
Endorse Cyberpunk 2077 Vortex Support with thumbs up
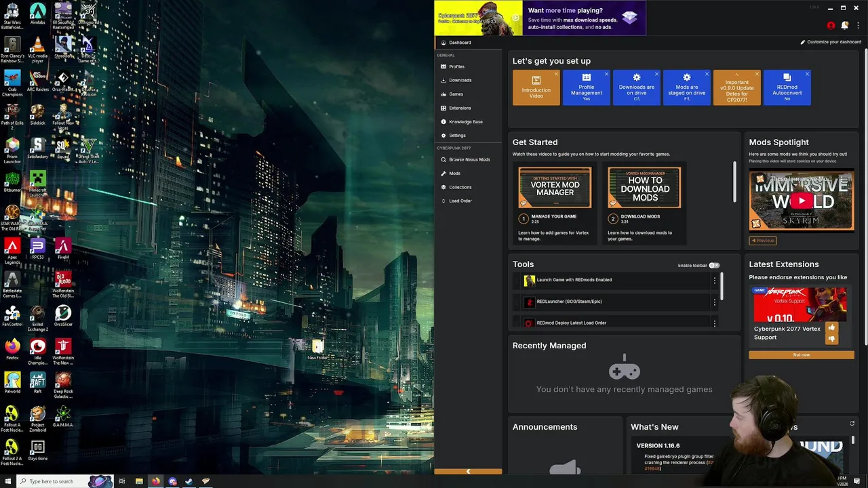pyautogui.click(x=832, y=328)
